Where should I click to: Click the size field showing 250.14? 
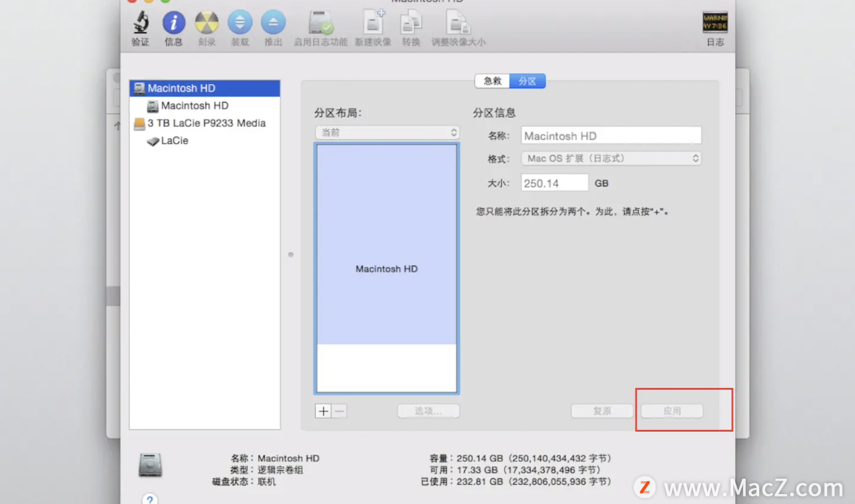pos(555,183)
